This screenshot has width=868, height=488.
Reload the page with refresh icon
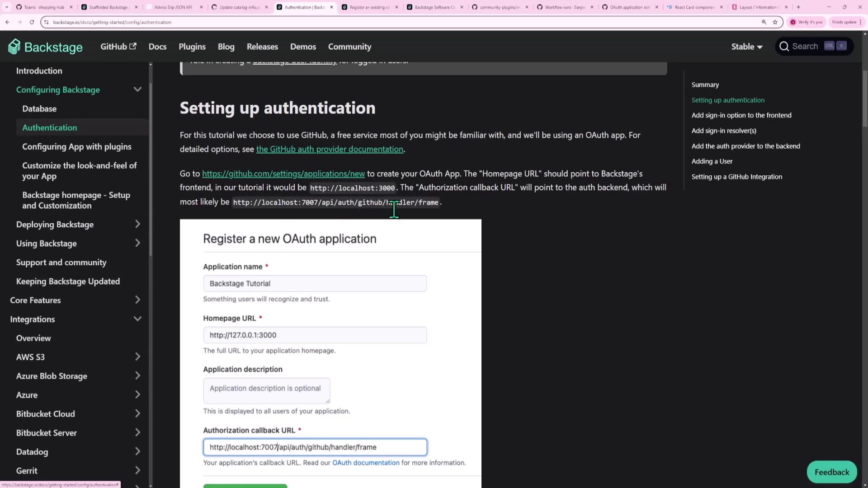[32, 22]
